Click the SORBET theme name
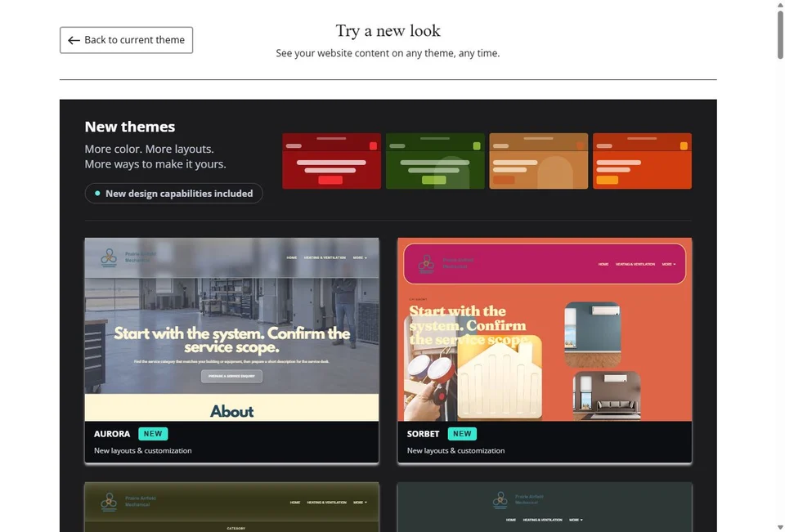 tap(423, 434)
